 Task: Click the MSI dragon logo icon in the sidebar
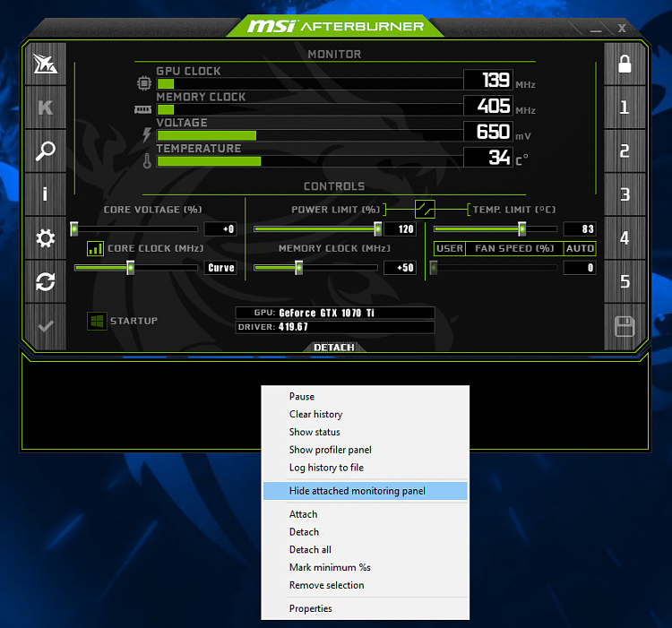46,64
